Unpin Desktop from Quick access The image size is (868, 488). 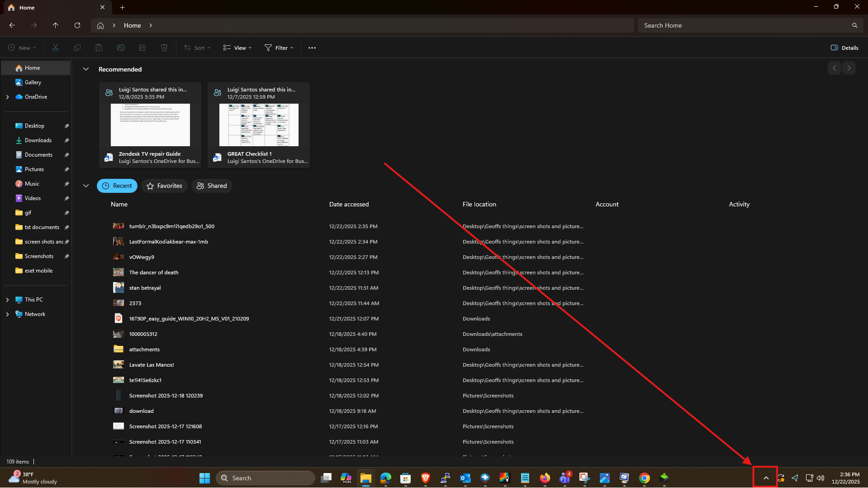pos(66,126)
